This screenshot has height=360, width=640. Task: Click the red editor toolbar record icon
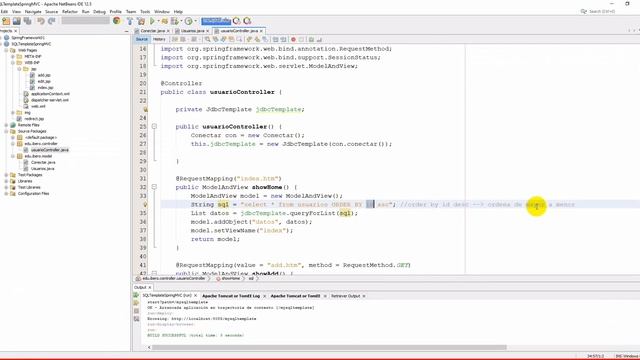point(293,39)
